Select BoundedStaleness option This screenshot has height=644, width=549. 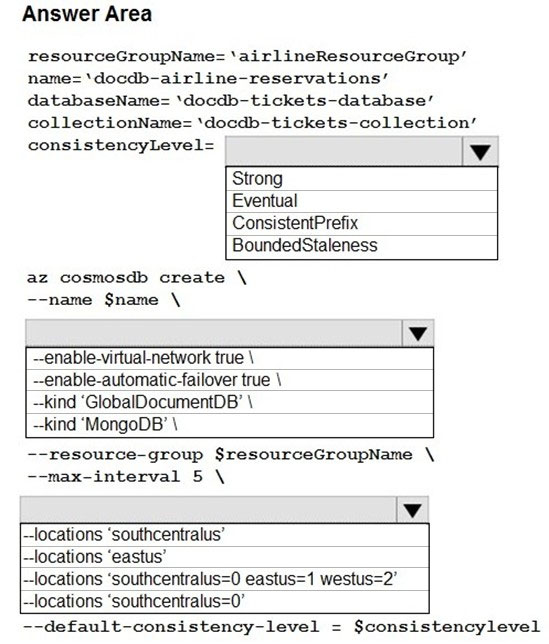tap(361, 246)
